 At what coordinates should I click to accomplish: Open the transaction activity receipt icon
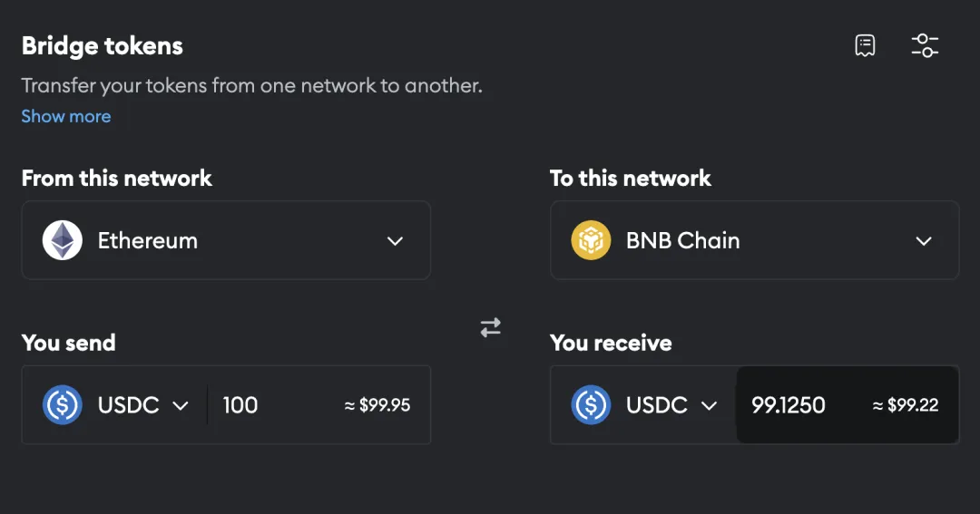[865, 45]
